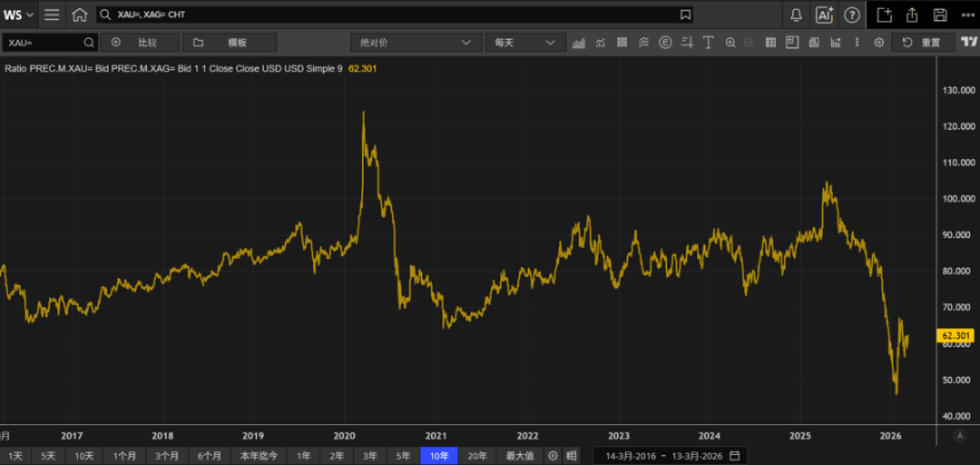Screen dimensions: 980x465
Task: Click the bookmark icon in search bar
Action: point(685,15)
